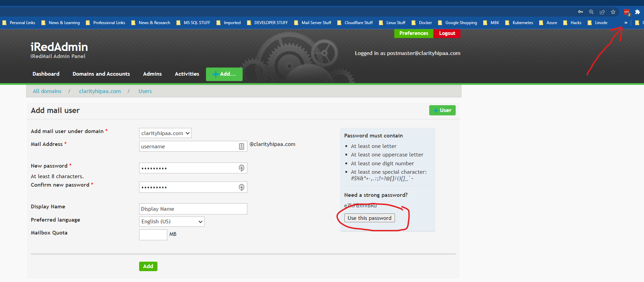Screen dimensions: 644x282
Task: Follow the Users breadcrumb link
Action: [145, 91]
